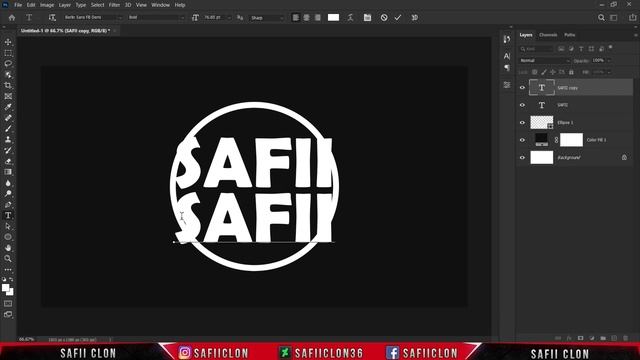The image size is (640, 360).
Task: Click the 3D text button in options bar
Action: [x=415, y=18]
